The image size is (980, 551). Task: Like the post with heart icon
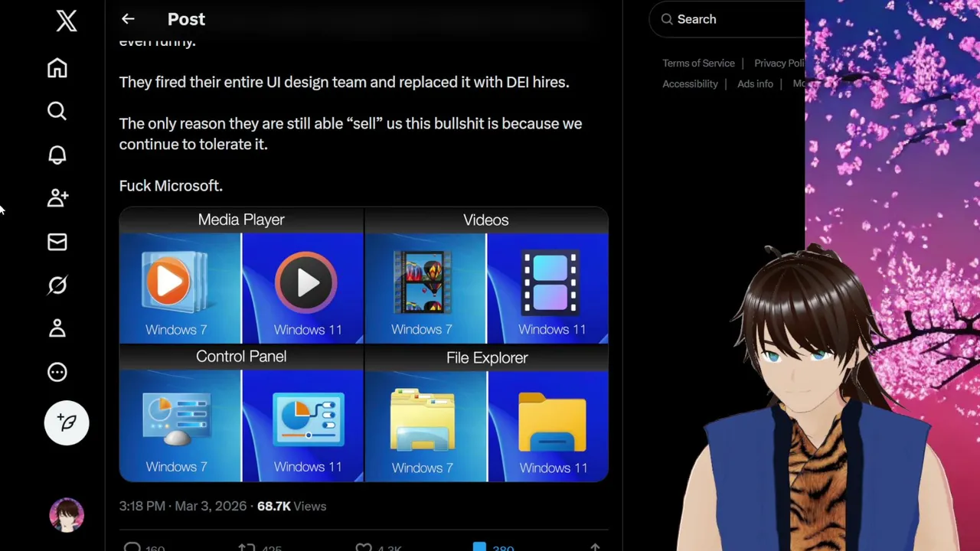[x=364, y=547]
